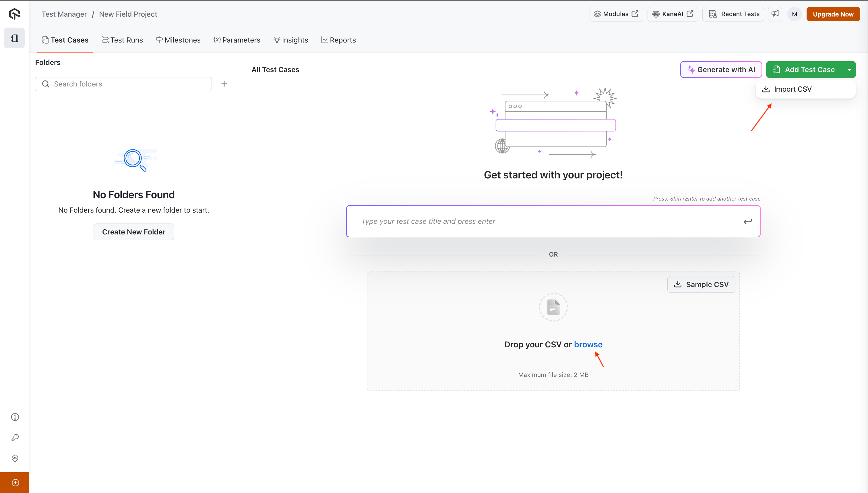Viewport: 868px width, 493px height.
Task: Click the Generate with AI button
Action: (x=721, y=70)
